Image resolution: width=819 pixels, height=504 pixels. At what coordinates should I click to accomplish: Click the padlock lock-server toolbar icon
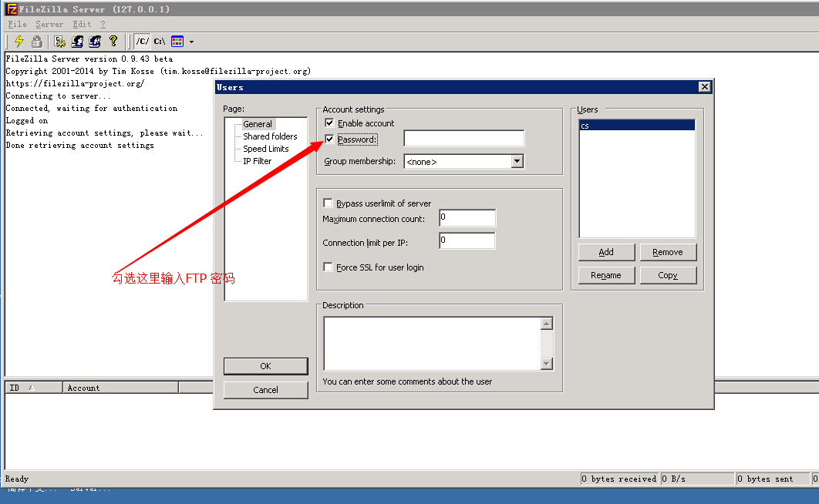[x=36, y=41]
